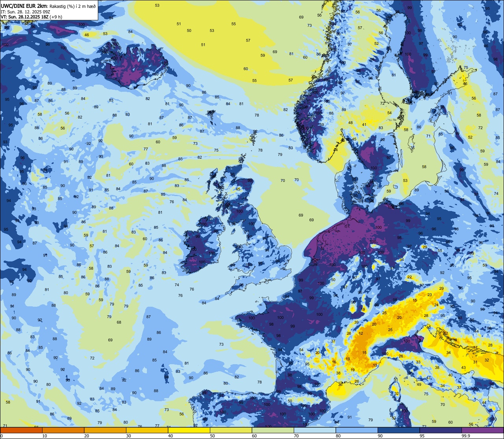The height and width of the screenshot is (439, 504).
Task: Select the bright yellow 40–50 legend swatch
Action: coord(189,430)
